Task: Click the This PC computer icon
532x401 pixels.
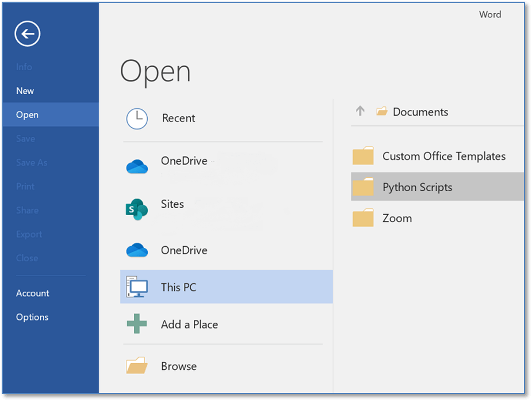Action: tap(137, 287)
